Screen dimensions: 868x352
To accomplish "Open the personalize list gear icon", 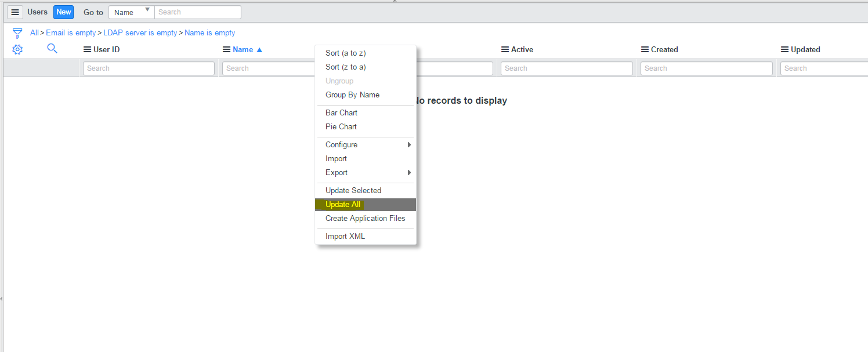I will (x=17, y=50).
